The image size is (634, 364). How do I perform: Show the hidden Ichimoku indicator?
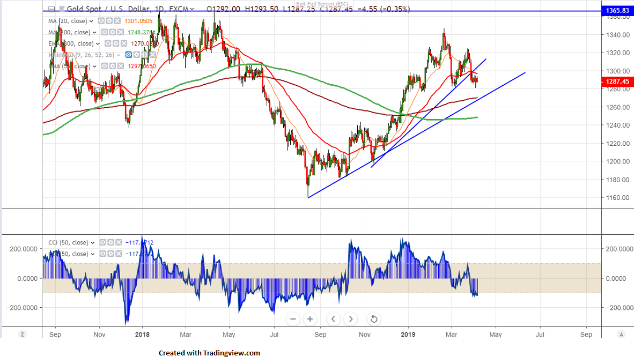pyautogui.click(x=129, y=55)
